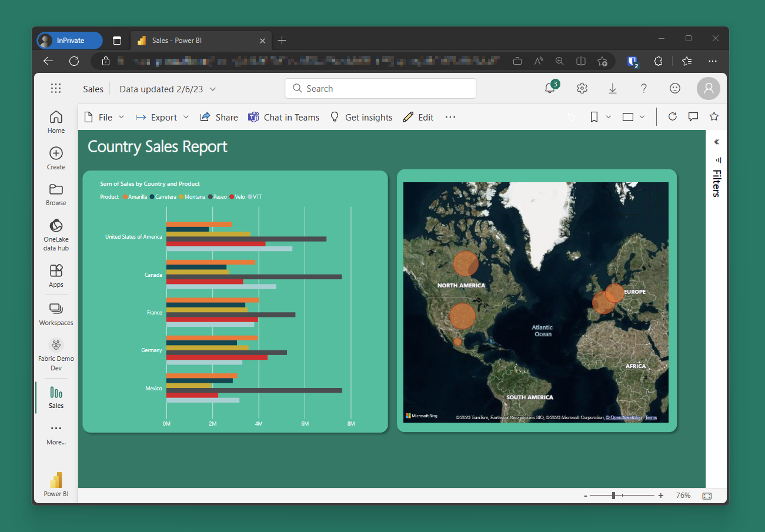Click the Bookmark icon in the toolbar
765x532 pixels.
click(x=594, y=117)
